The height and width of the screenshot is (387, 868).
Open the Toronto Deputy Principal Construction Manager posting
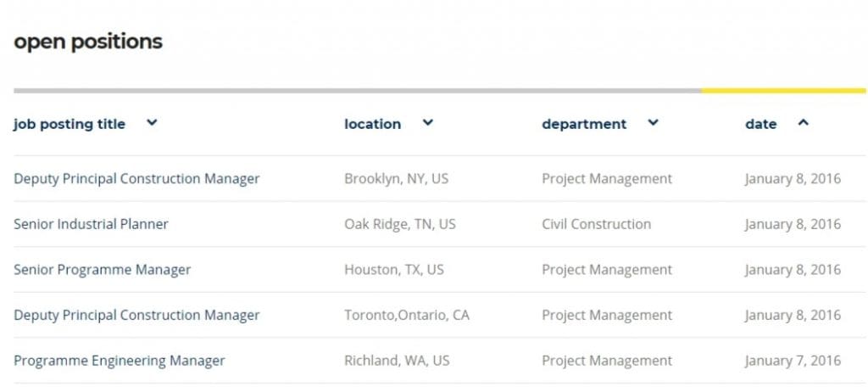136,315
